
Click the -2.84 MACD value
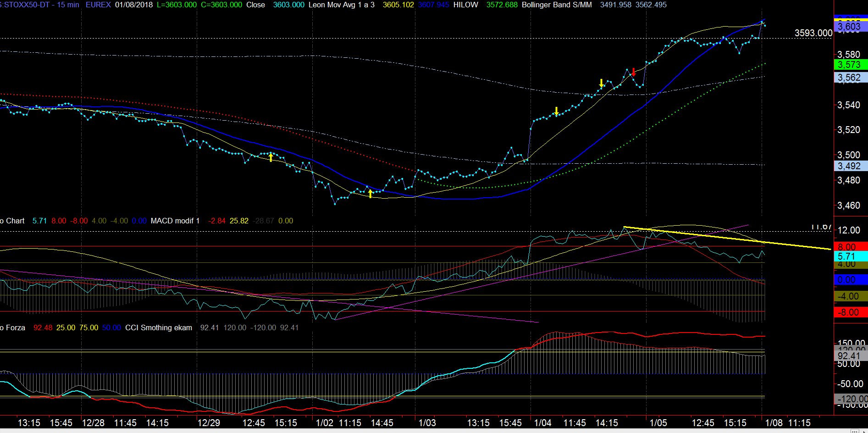[217, 221]
